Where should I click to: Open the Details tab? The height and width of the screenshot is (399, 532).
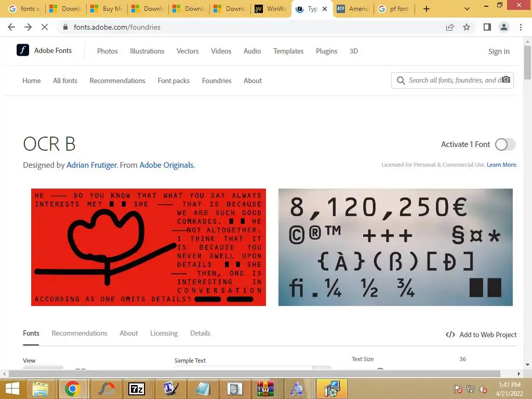pos(200,333)
